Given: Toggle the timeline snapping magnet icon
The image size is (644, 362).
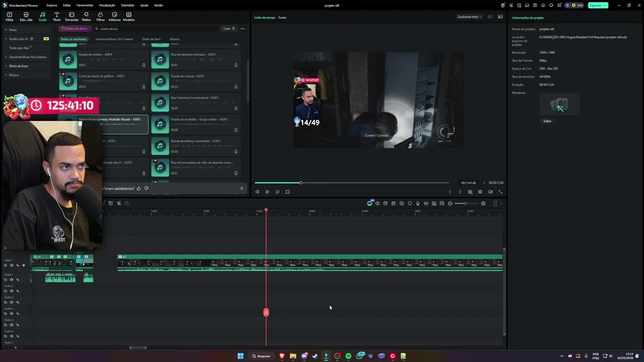Looking at the screenshot, I should [x=377, y=204].
